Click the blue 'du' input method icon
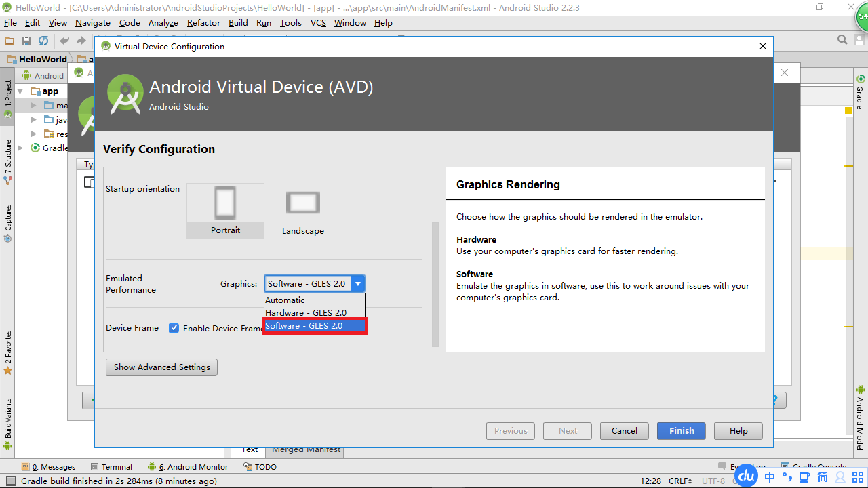The width and height of the screenshot is (868, 488). click(x=747, y=476)
